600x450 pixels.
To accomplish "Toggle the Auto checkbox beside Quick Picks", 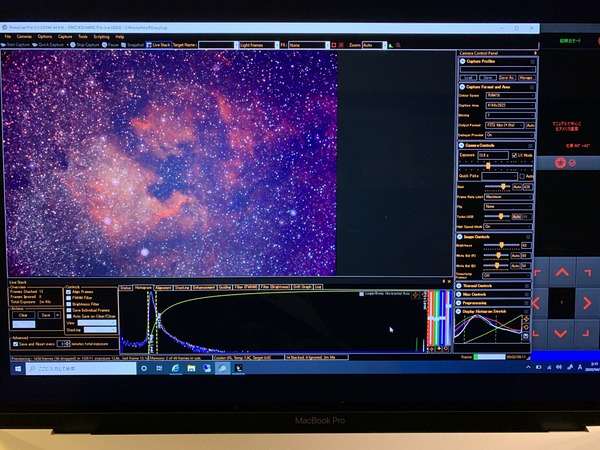I will click(x=522, y=176).
